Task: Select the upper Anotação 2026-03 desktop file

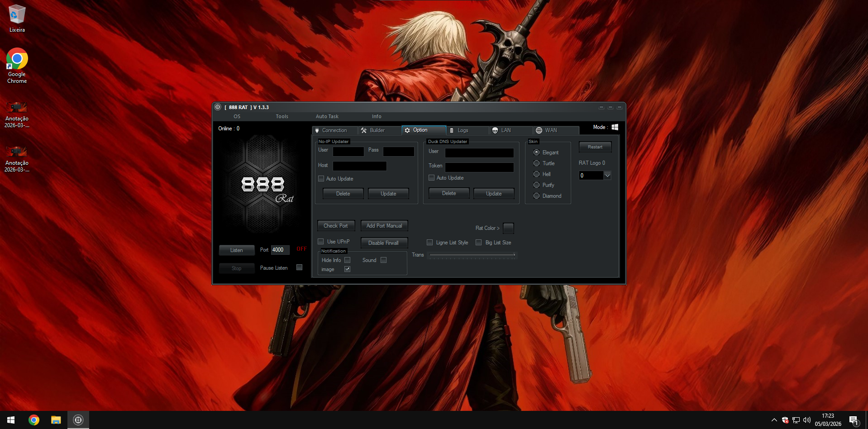Action: click(x=17, y=115)
